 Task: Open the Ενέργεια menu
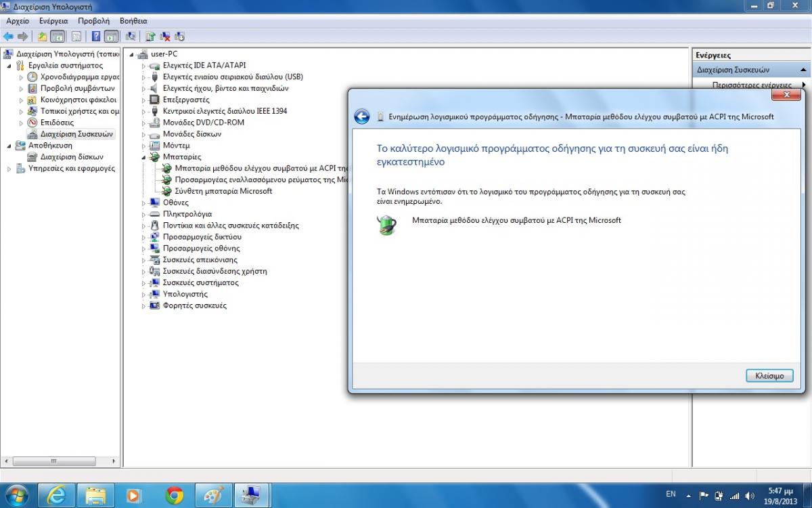click(x=53, y=21)
